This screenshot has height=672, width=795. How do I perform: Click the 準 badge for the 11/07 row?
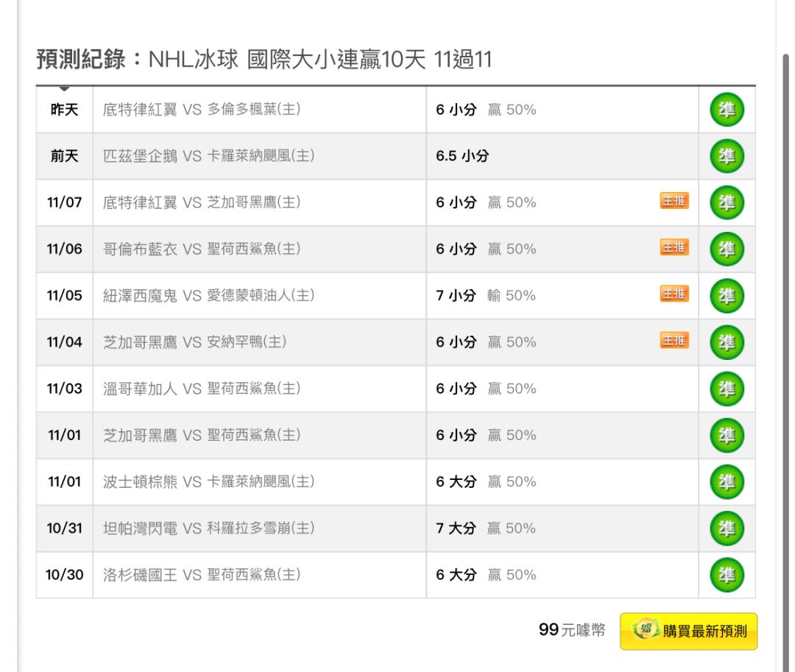(x=727, y=202)
